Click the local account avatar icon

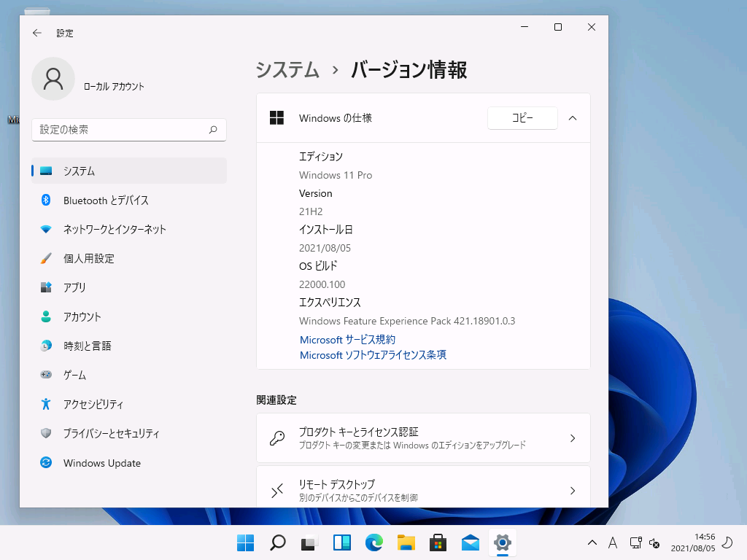[x=53, y=79]
